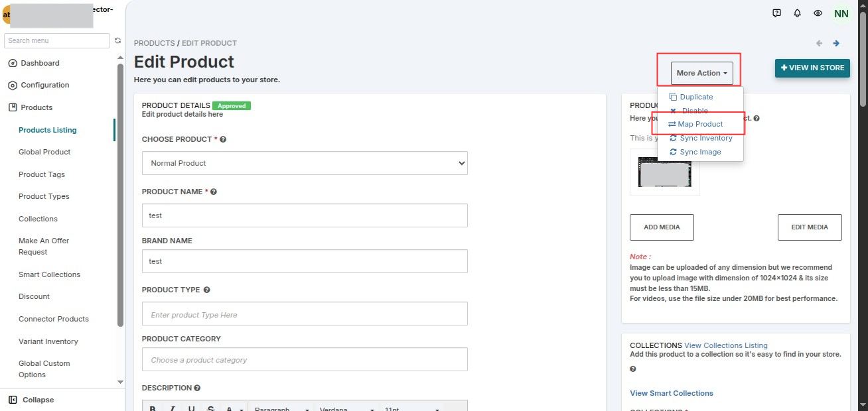Go to previous product with left arrow

coord(819,43)
